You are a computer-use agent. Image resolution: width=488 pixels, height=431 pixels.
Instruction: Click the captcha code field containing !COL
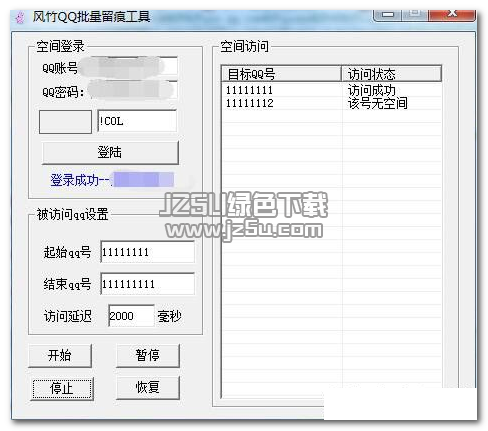137,121
